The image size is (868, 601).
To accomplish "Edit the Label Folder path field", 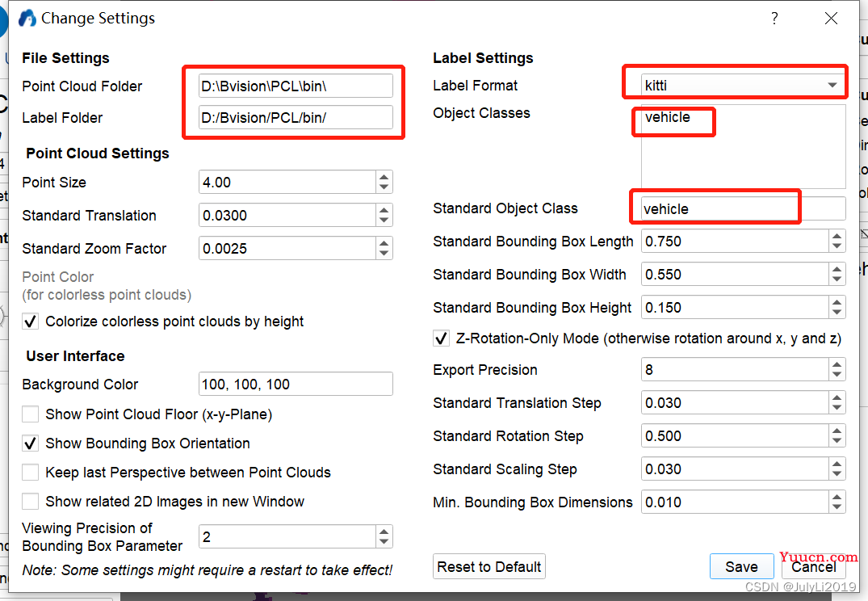I will tap(296, 117).
